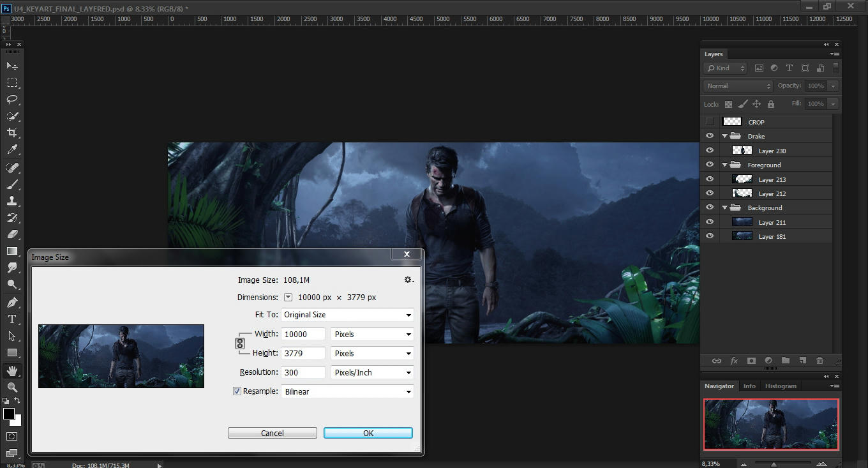
Task: Hide the Drake group layer
Action: (709, 136)
